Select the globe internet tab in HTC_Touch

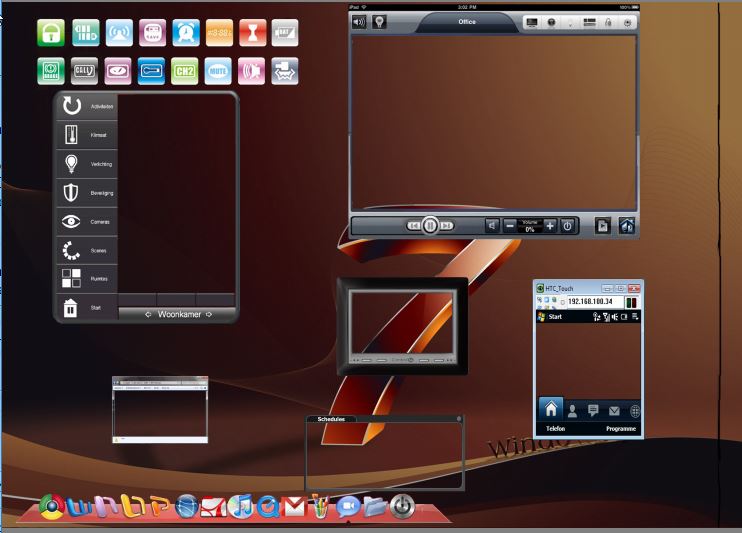pos(635,411)
